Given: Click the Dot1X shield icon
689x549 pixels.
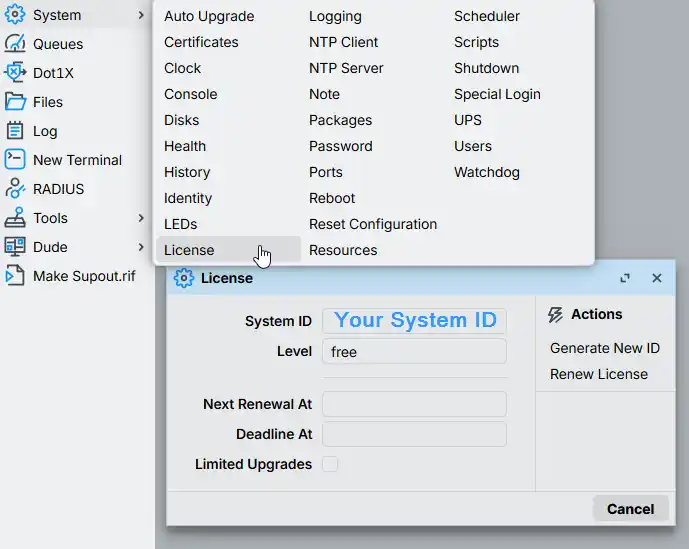Looking at the screenshot, I should (x=15, y=73).
